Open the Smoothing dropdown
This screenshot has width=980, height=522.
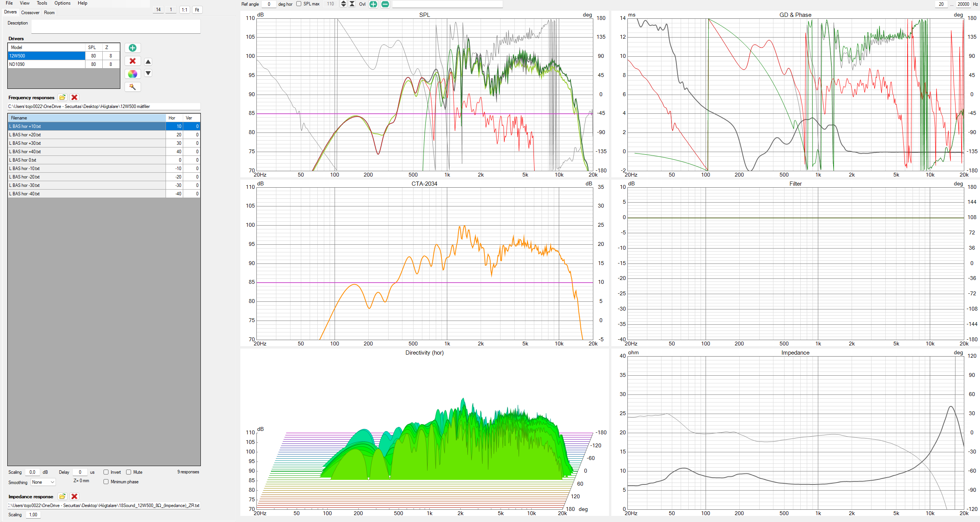(x=43, y=482)
